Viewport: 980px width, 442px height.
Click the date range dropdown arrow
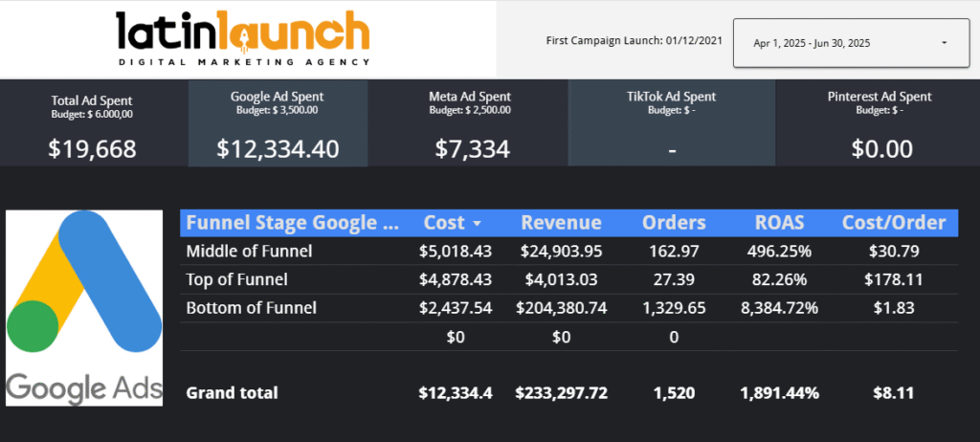(x=944, y=43)
